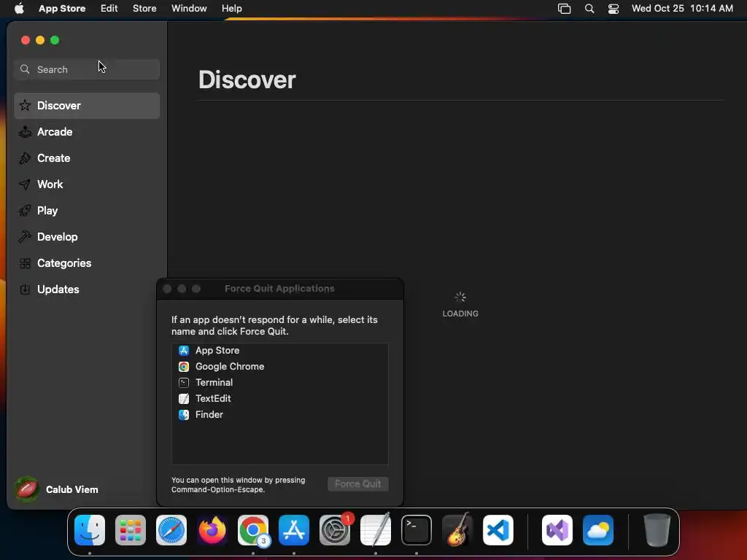Select Finder in Force Quit list
The image size is (747, 560).
pyautogui.click(x=279, y=415)
